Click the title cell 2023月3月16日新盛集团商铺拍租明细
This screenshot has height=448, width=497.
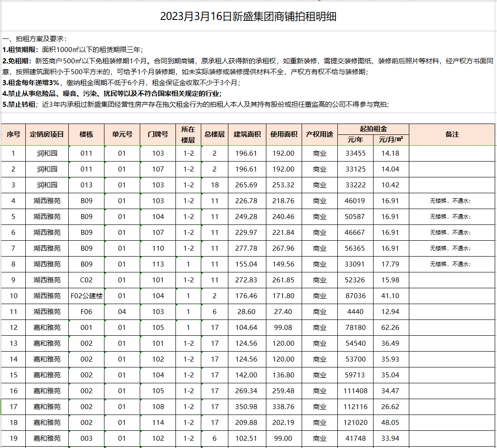(248, 17)
